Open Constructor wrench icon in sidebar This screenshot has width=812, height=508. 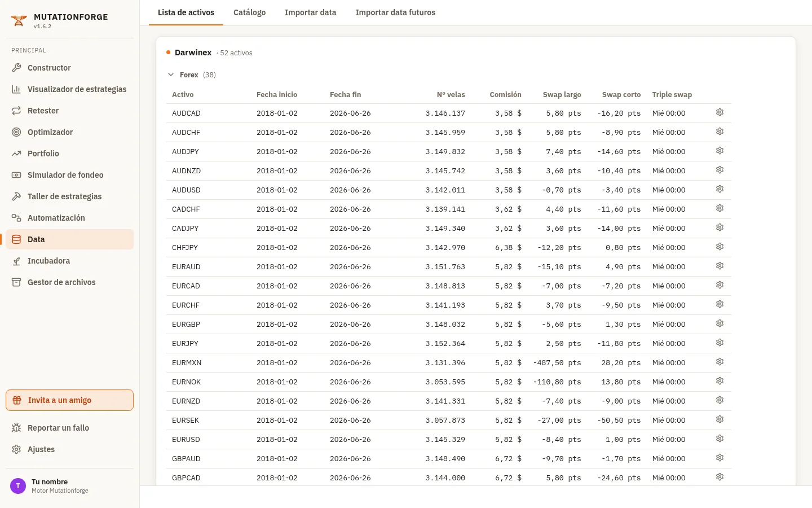tap(16, 68)
